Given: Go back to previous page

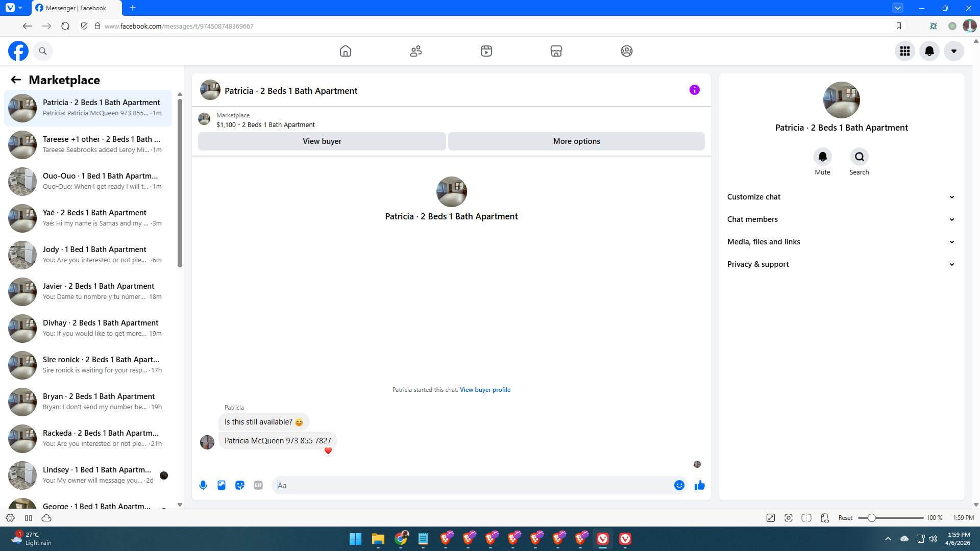Looking at the screenshot, I should pyautogui.click(x=28, y=26).
